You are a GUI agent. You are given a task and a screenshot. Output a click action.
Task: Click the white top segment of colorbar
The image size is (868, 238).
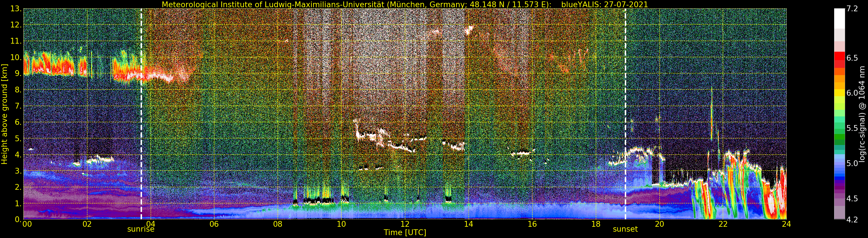point(839,18)
